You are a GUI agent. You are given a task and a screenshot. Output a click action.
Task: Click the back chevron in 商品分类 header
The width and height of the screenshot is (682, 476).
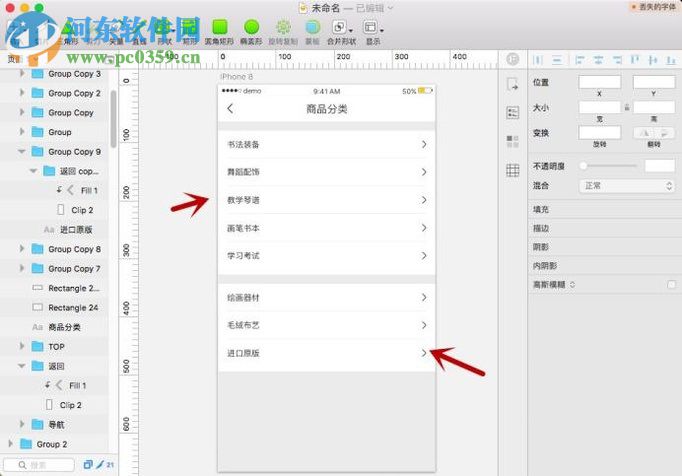point(230,109)
